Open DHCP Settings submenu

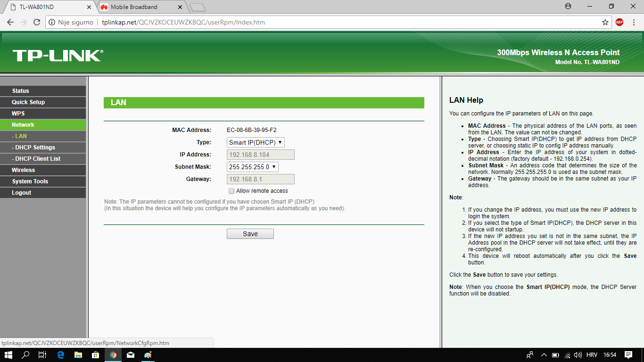point(43,148)
